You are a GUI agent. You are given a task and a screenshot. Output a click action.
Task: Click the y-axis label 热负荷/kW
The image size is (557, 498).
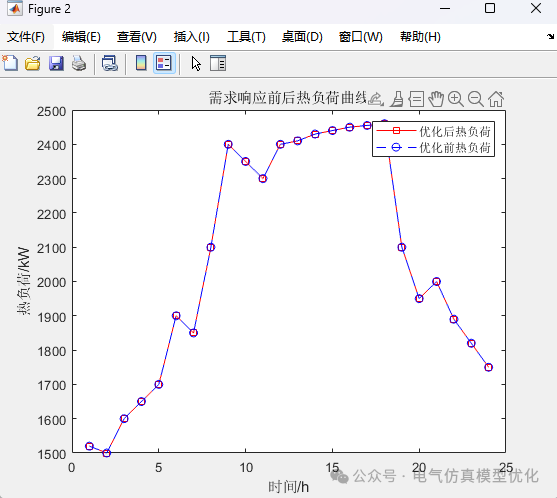coord(24,281)
